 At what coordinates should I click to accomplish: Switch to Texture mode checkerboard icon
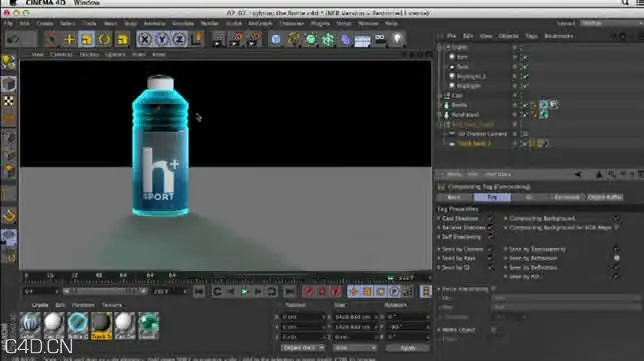9,101
